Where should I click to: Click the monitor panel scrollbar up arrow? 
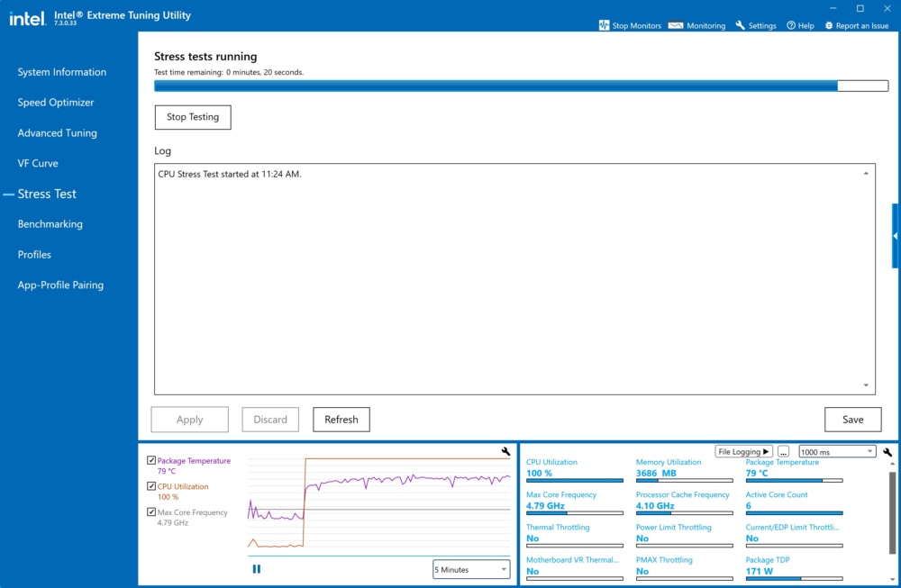click(892, 464)
